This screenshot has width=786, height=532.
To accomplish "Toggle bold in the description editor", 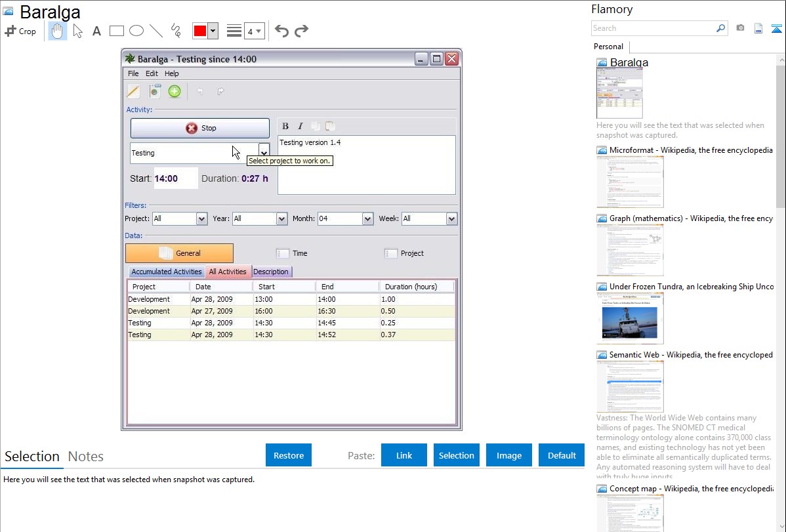I will (x=285, y=126).
